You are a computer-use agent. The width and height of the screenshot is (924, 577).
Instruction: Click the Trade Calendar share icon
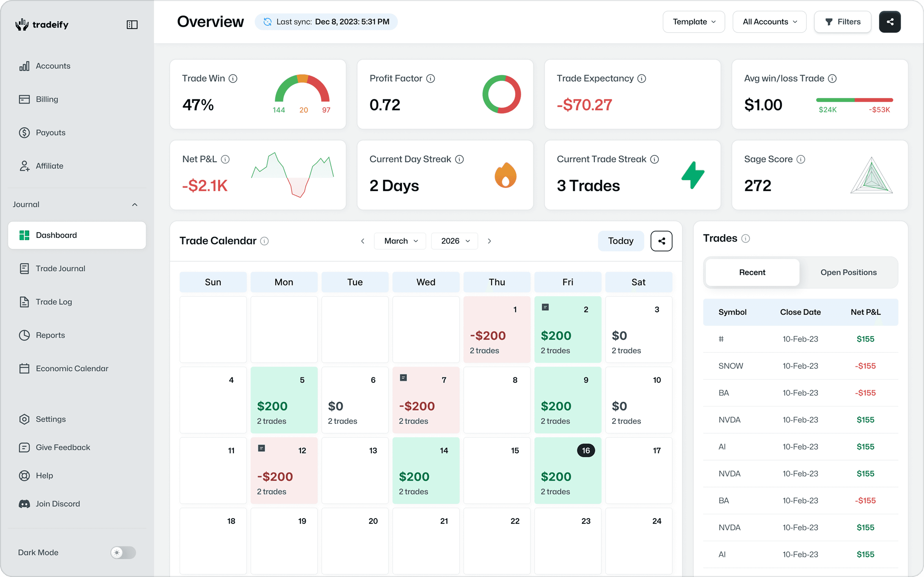point(661,241)
